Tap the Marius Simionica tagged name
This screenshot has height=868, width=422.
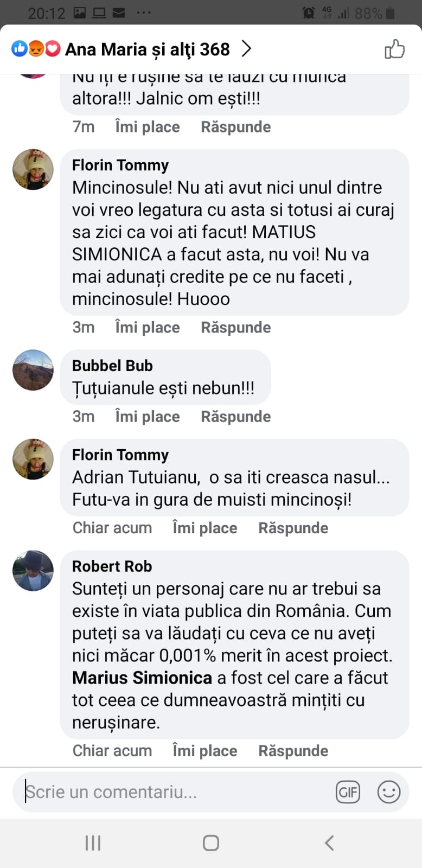click(x=142, y=678)
